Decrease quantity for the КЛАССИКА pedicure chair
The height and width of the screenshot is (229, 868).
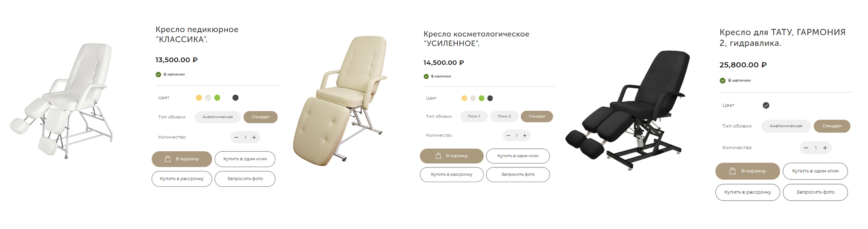coord(236,137)
